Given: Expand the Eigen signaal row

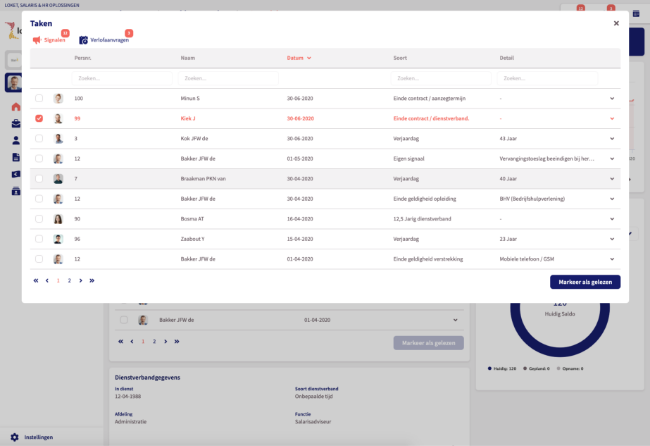Looking at the screenshot, I should coord(612,159).
